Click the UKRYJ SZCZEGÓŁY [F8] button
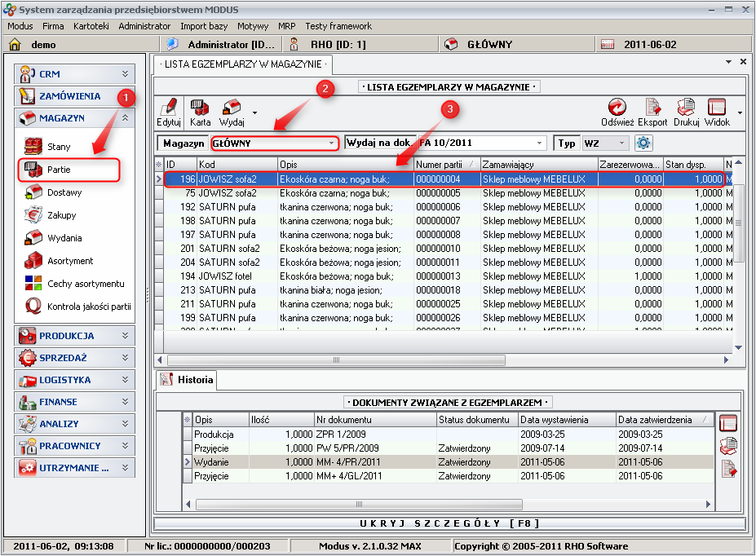This screenshot has width=756, height=556. [450, 523]
